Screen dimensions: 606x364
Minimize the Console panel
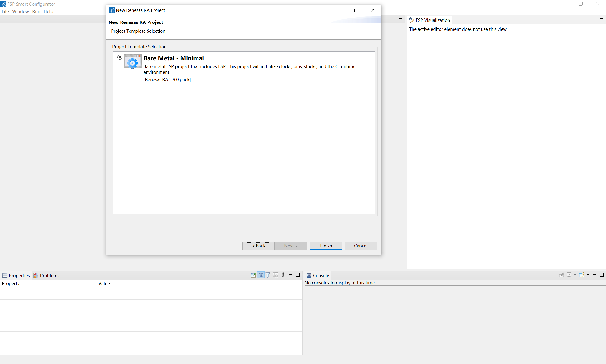594,274
